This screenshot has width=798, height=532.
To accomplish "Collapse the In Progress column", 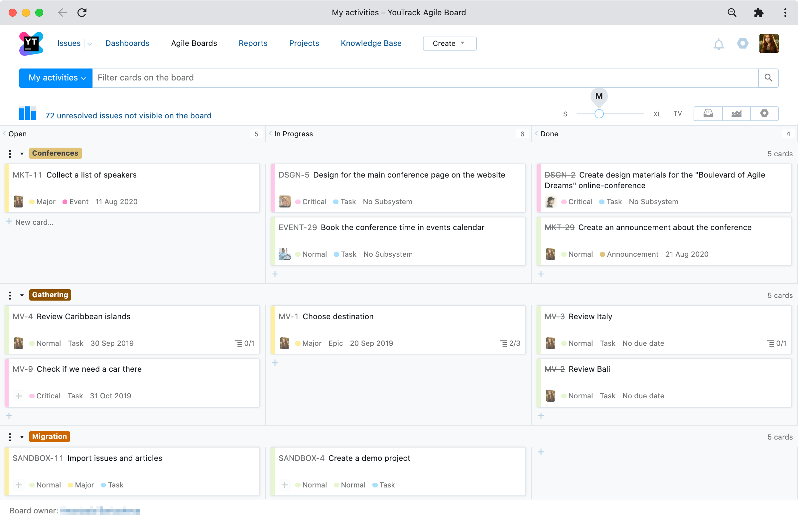I will tap(270, 133).
